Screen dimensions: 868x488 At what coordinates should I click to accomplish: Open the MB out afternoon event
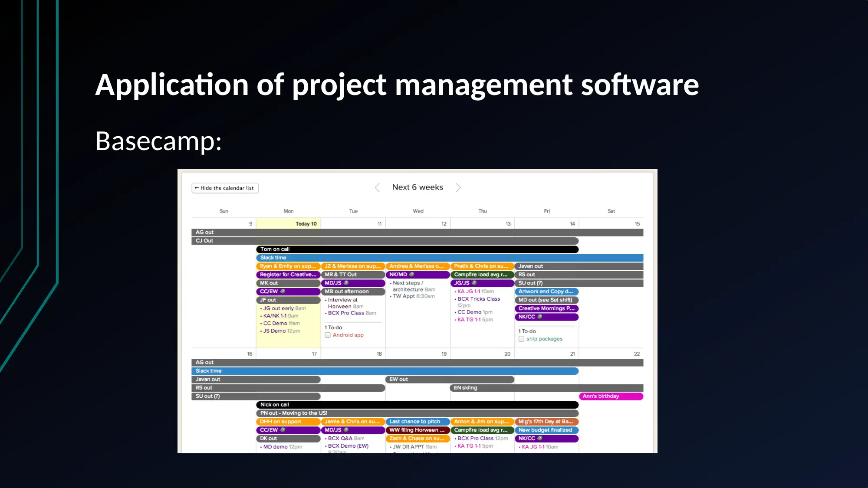[x=353, y=291]
